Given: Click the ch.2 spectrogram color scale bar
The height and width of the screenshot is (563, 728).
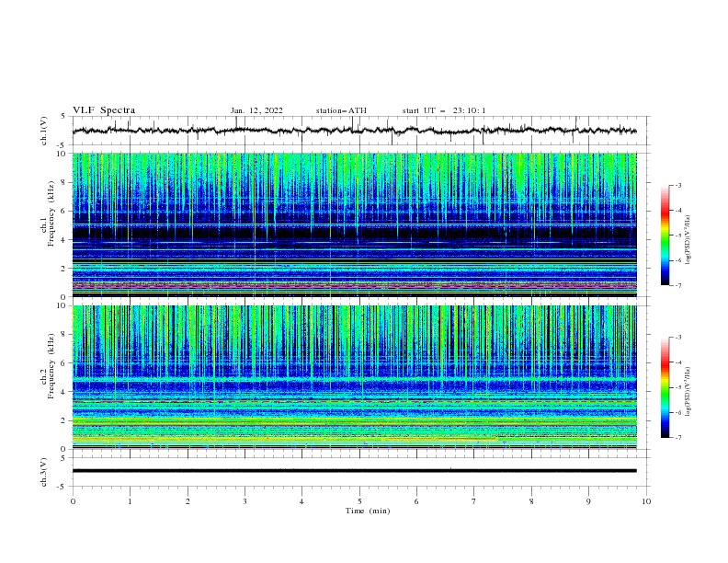Looking at the screenshot, I should coord(665,387).
